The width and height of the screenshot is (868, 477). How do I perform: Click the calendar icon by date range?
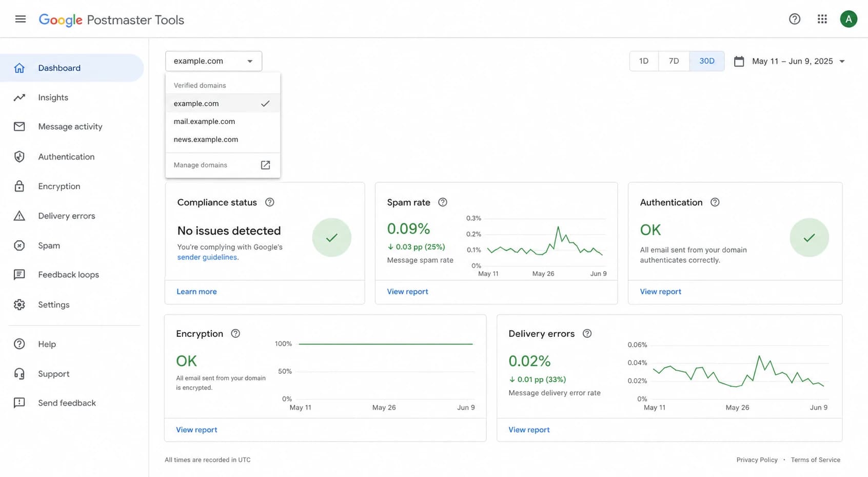739,61
